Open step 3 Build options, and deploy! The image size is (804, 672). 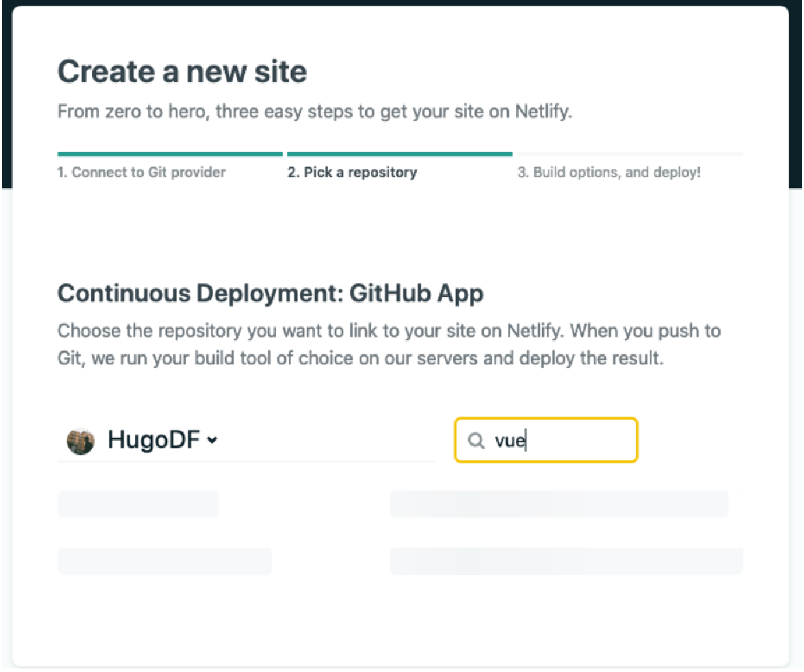click(609, 172)
